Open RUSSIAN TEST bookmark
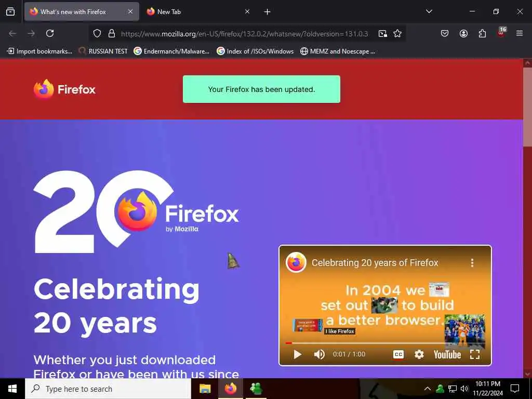 tap(103, 51)
